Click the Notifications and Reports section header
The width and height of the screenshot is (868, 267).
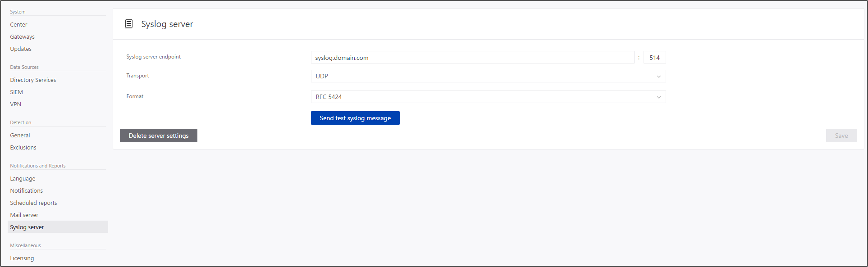click(x=38, y=166)
